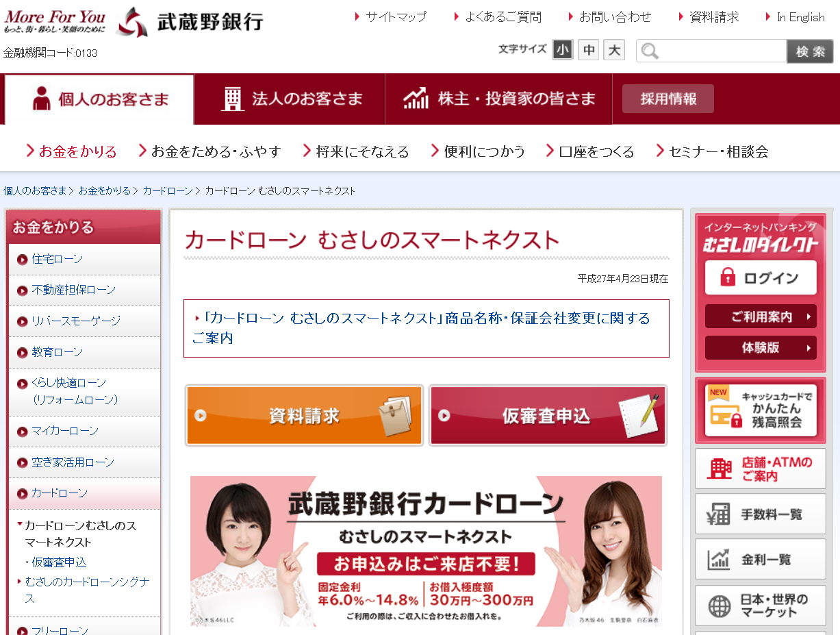Open カードローンむさしのスマートネクスト sidebar item

point(81,534)
